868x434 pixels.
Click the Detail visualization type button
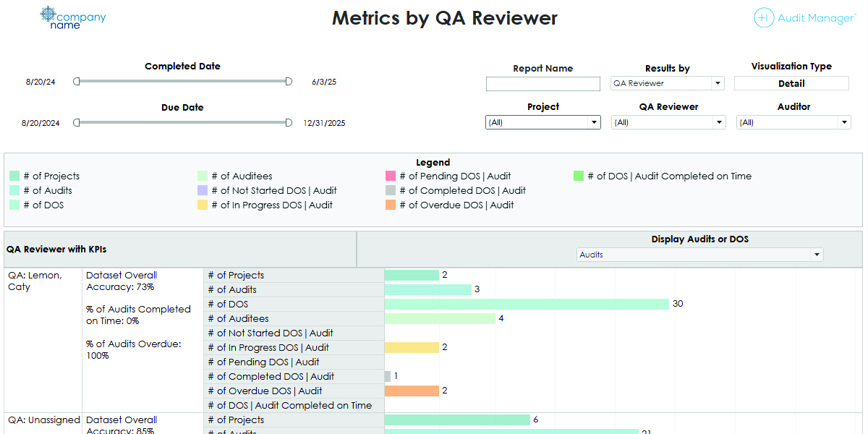tap(791, 83)
